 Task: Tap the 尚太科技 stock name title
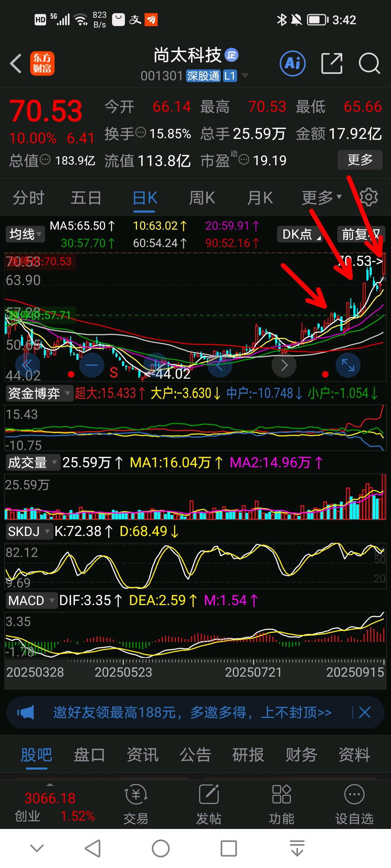188,55
